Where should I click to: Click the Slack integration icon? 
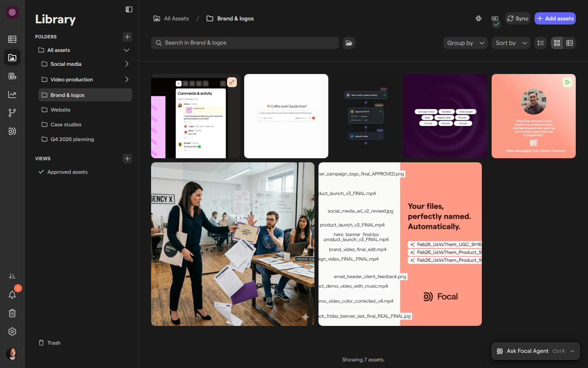click(x=479, y=18)
